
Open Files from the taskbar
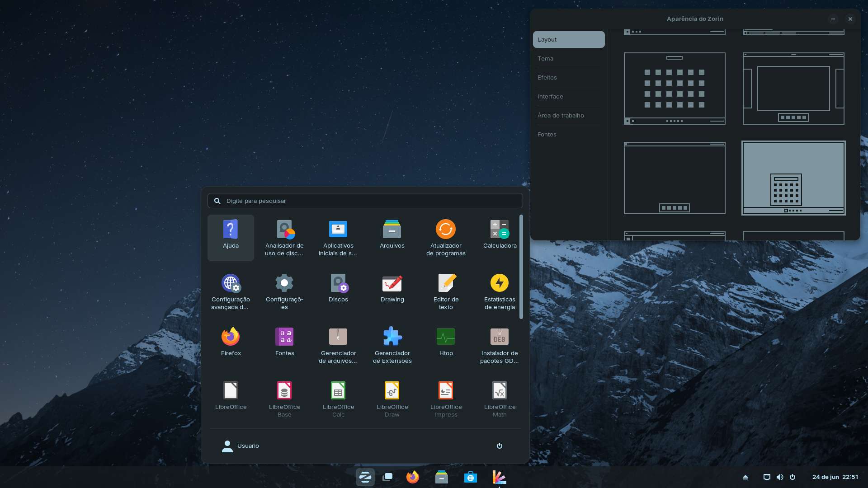442,477
